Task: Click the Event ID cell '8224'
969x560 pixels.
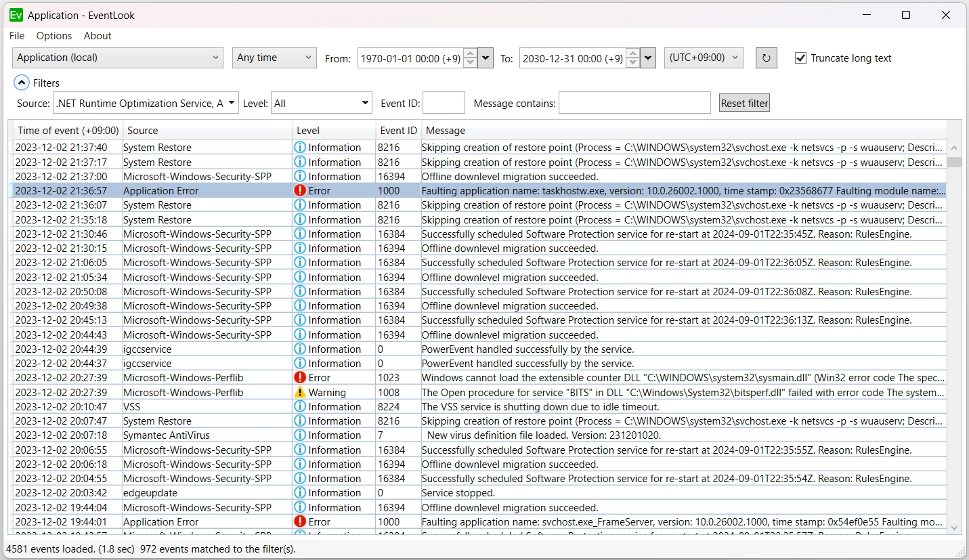Action: pyautogui.click(x=399, y=407)
